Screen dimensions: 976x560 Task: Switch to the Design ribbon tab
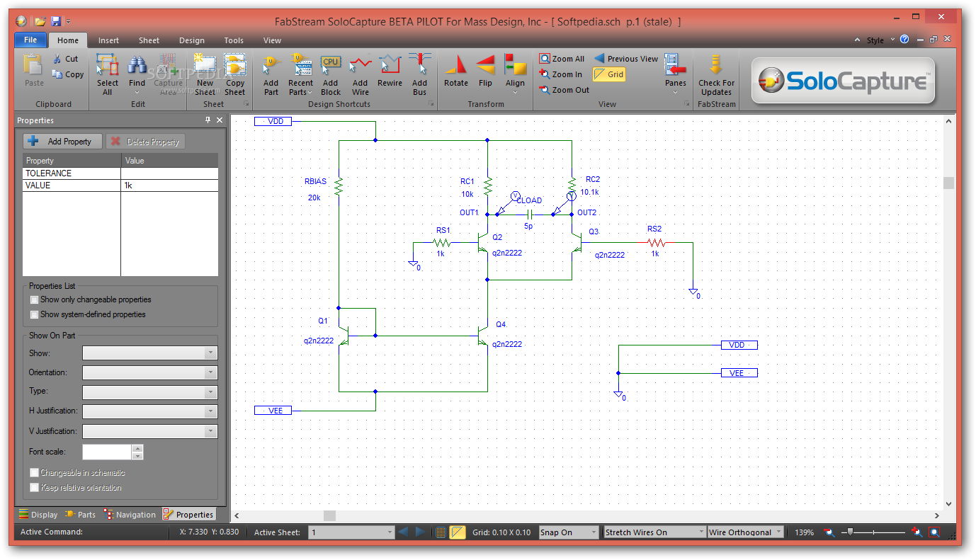click(x=191, y=40)
